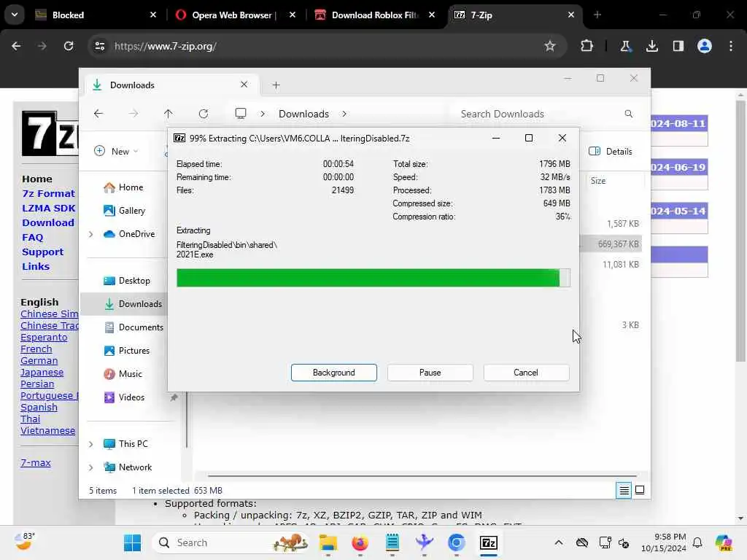Open browser extensions puzzle icon
Image resolution: width=747 pixels, height=560 pixels.
tap(587, 46)
